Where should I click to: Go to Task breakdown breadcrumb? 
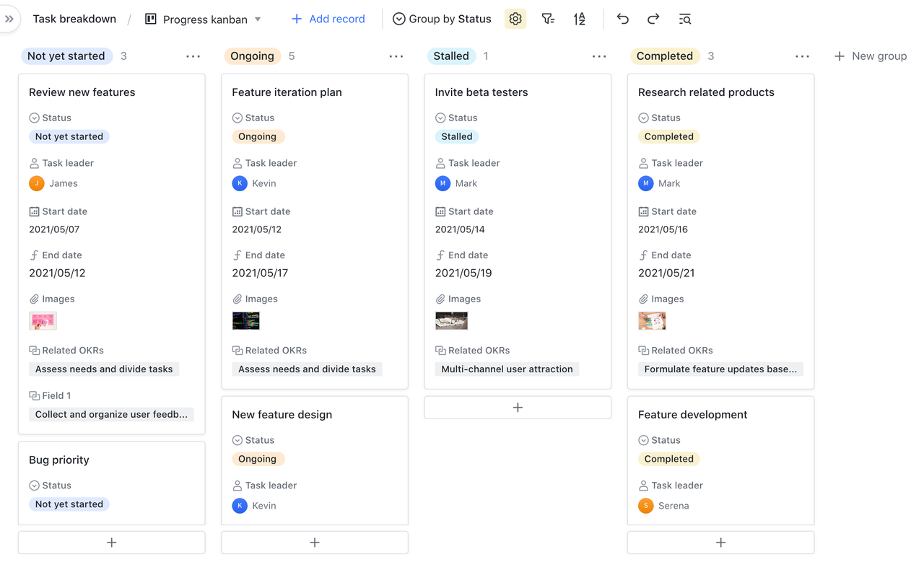click(x=74, y=19)
